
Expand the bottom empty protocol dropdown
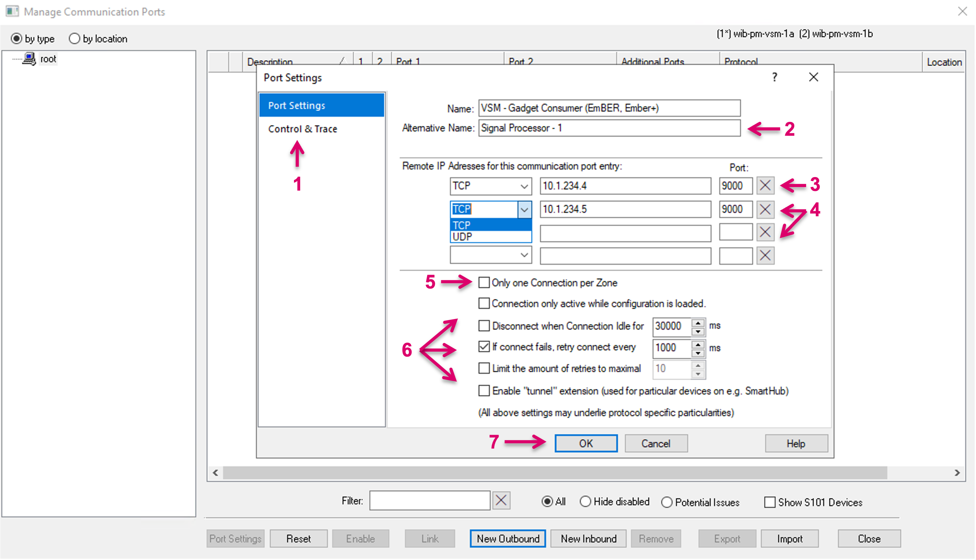pyautogui.click(x=524, y=256)
